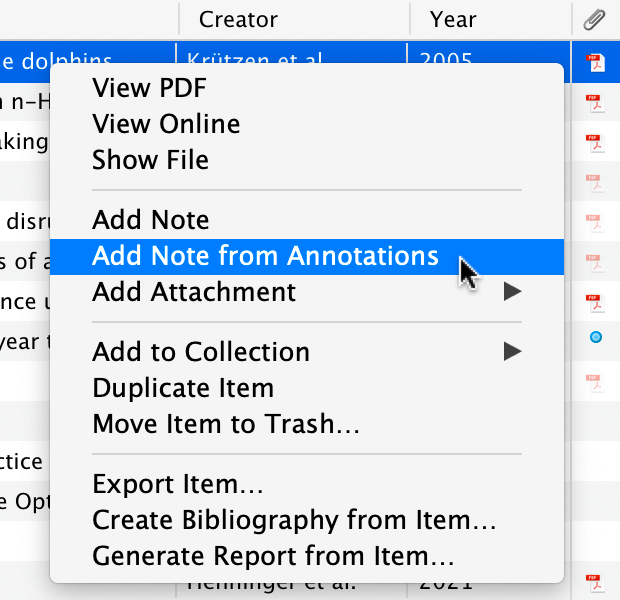Click the faded PDF icon in the "disru" row
This screenshot has width=620, height=600.
pyautogui.click(x=594, y=221)
